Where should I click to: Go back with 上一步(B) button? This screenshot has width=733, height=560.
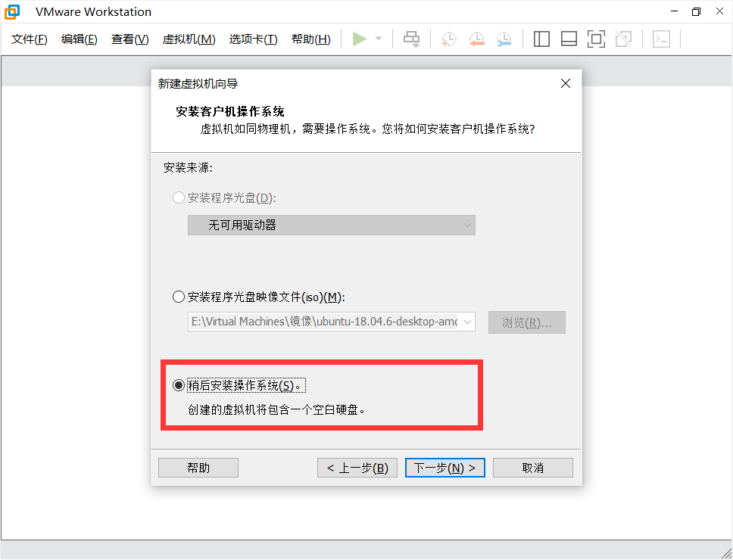point(357,468)
